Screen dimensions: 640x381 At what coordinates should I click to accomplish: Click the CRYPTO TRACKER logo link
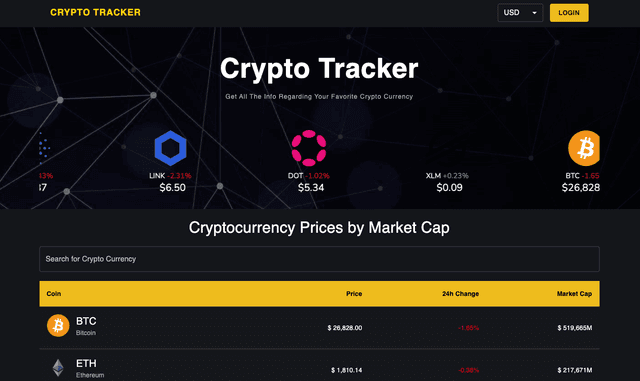[95, 13]
